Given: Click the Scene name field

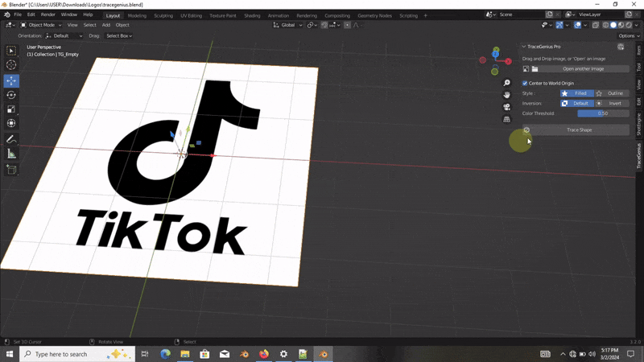Looking at the screenshot, I should (521, 14).
